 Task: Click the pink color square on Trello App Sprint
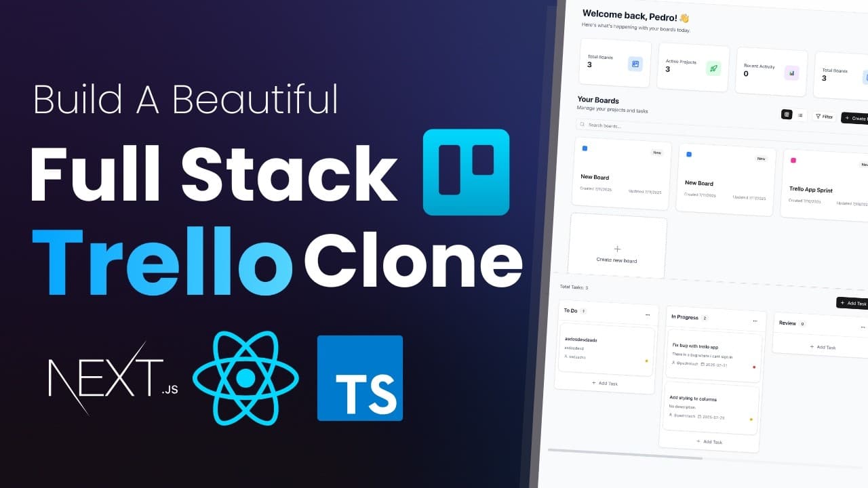(793, 161)
